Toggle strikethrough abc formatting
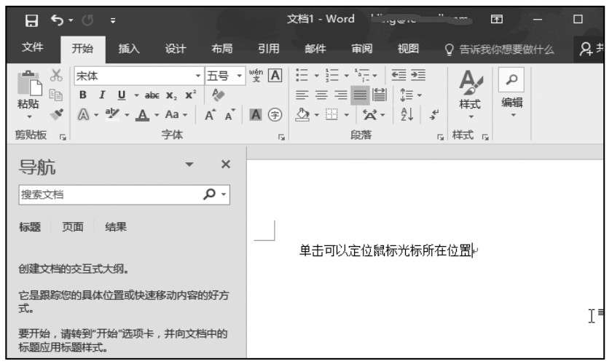This screenshot has height=364, width=612. click(152, 95)
